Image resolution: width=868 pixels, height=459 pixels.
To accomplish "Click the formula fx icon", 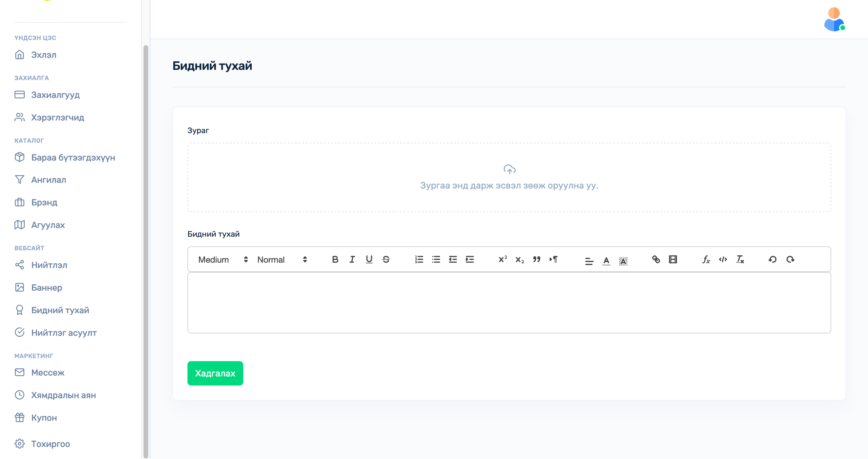I will tap(706, 259).
